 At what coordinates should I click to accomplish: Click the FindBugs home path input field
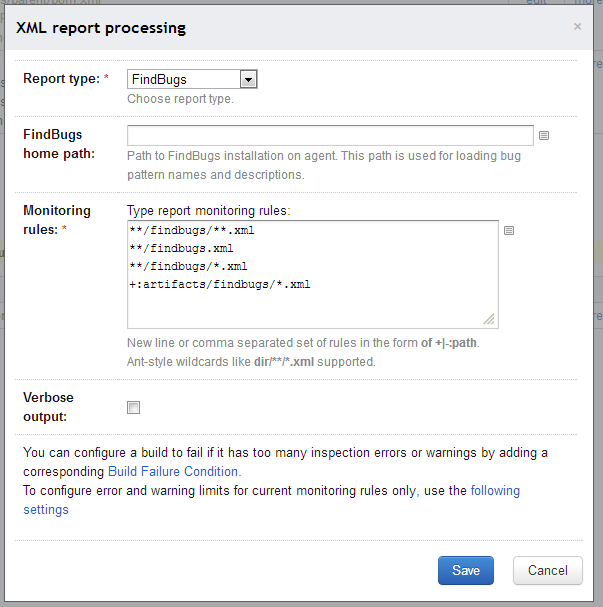[x=330, y=135]
